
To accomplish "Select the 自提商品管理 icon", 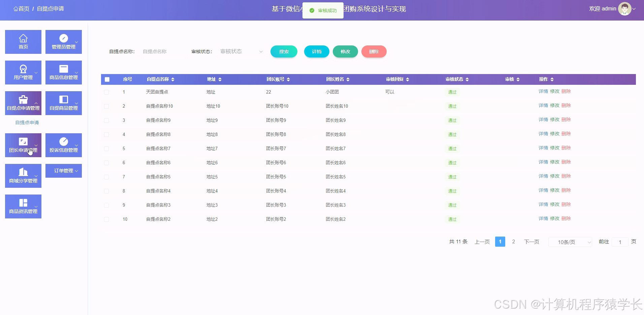I will point(63,103).
